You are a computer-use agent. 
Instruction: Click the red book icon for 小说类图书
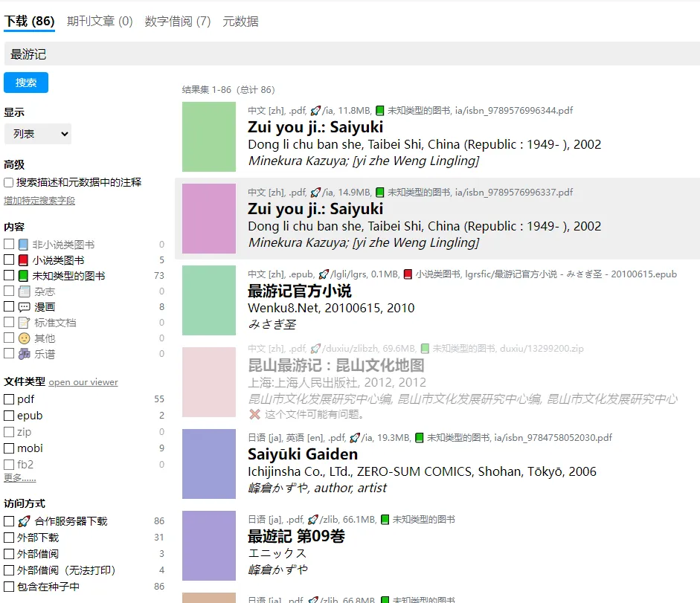tap(23, 260)
